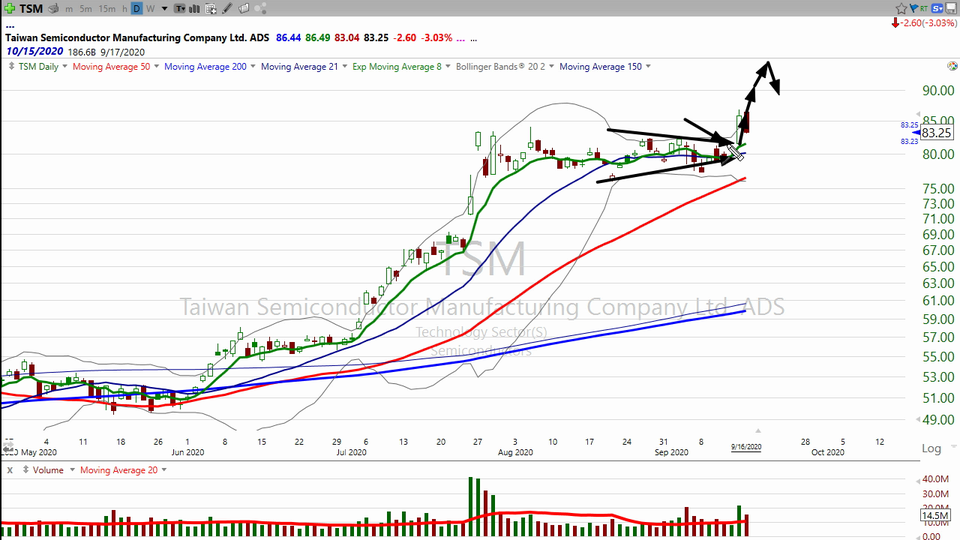The image size is (960, 540).
Task: Open the chart template (T) menu
Action: tap(179, 9)
